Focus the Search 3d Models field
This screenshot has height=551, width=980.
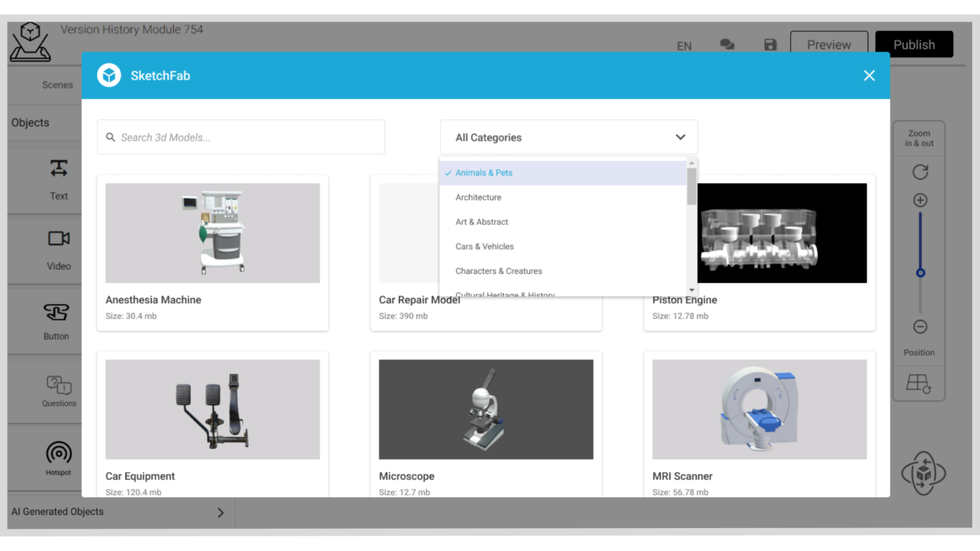pos(241,137)
